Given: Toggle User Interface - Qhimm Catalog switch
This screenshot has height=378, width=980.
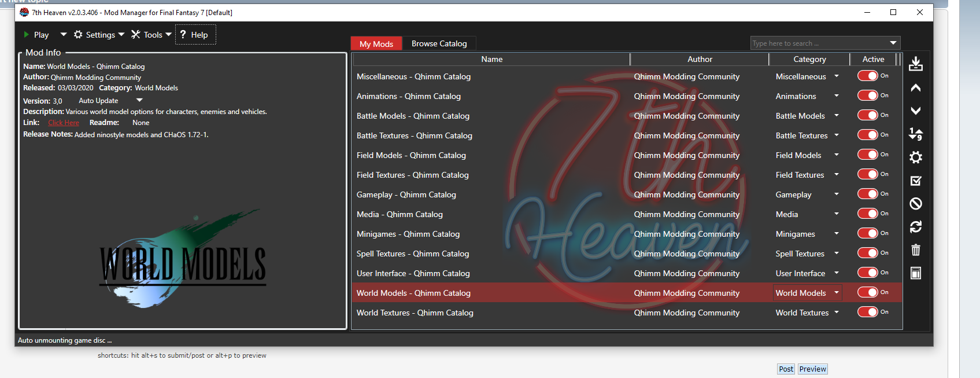Looking at the screenshot, I should click(x=868, y=273).
